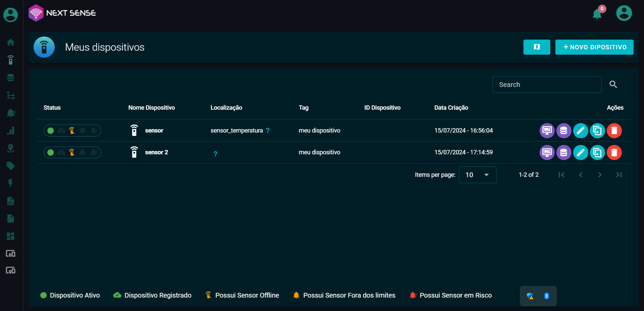The width and height of the screenshot is (644, 311).
Task: Click 'Possui Sensor Offline' legend entry
Action: pyautogui.click(x=242, y=295)
